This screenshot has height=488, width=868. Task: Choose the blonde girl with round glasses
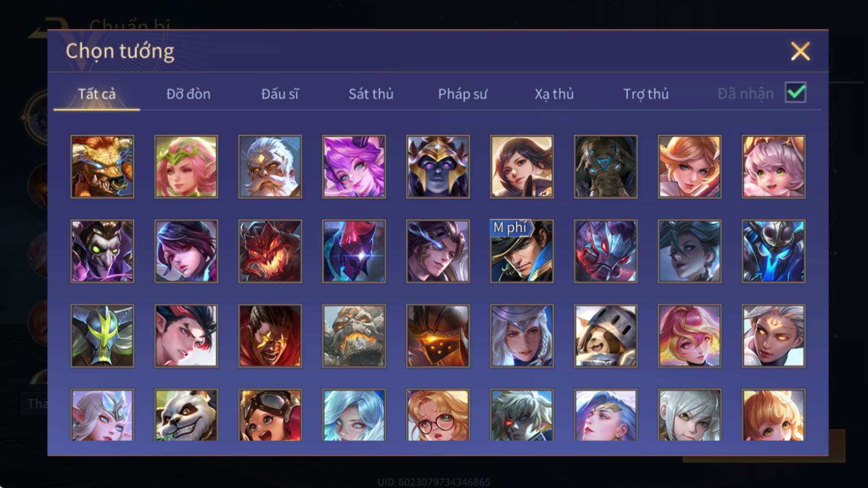coord(438,415)
